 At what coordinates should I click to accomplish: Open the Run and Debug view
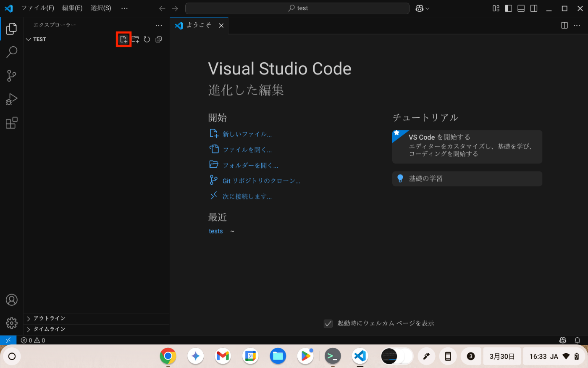tap(12, 99)
